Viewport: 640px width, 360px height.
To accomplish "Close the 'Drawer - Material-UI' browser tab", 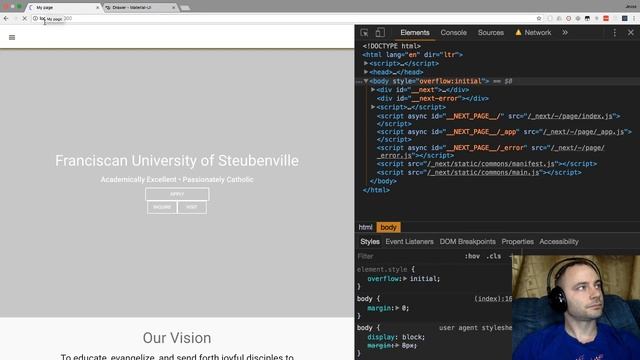I will (174, 7).
